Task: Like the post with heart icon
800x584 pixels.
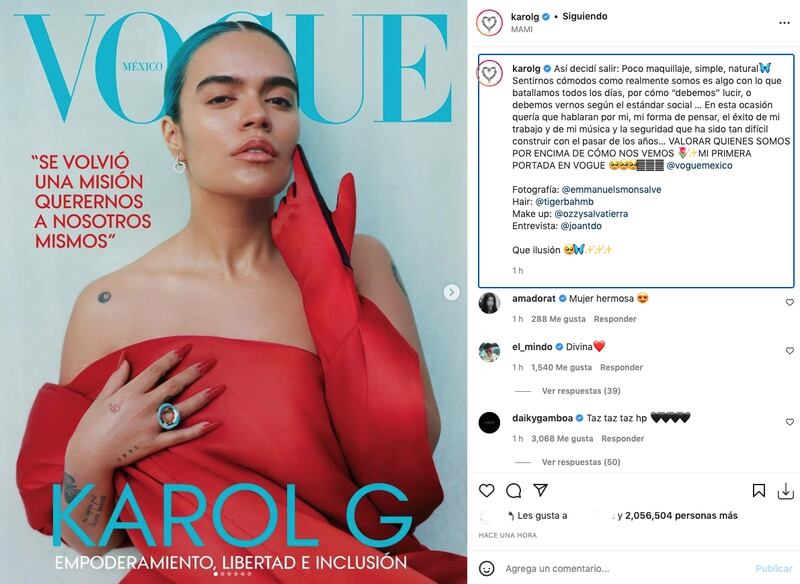Action: [487, 491]
